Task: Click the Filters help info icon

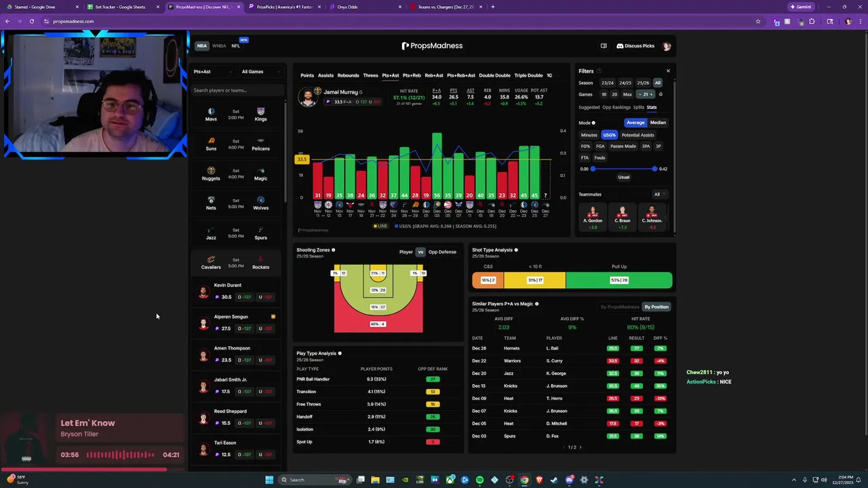Action: point(599,71)
